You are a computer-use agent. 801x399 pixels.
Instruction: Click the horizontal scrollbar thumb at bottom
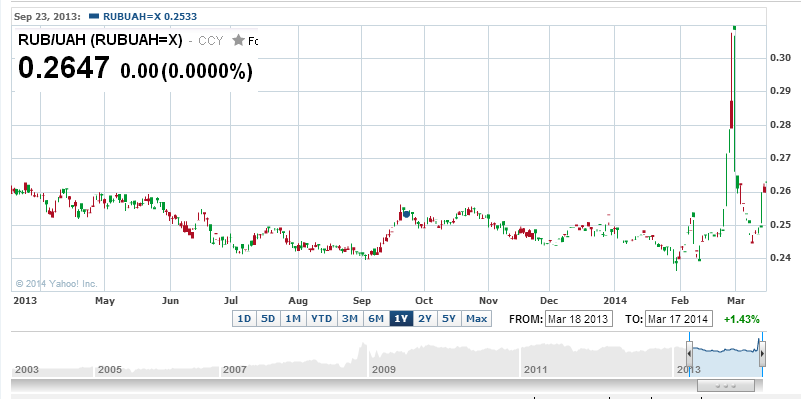pyautogui.click(x=726, y=385)
